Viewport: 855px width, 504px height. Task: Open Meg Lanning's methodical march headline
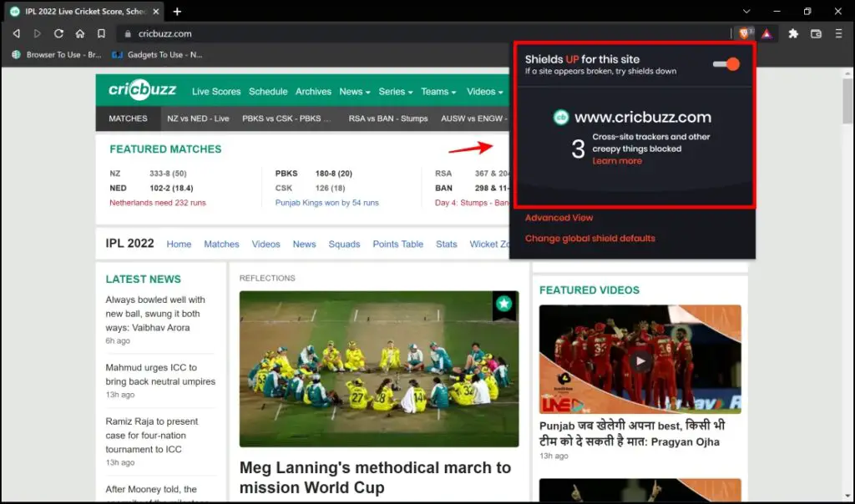coord(375,477)
